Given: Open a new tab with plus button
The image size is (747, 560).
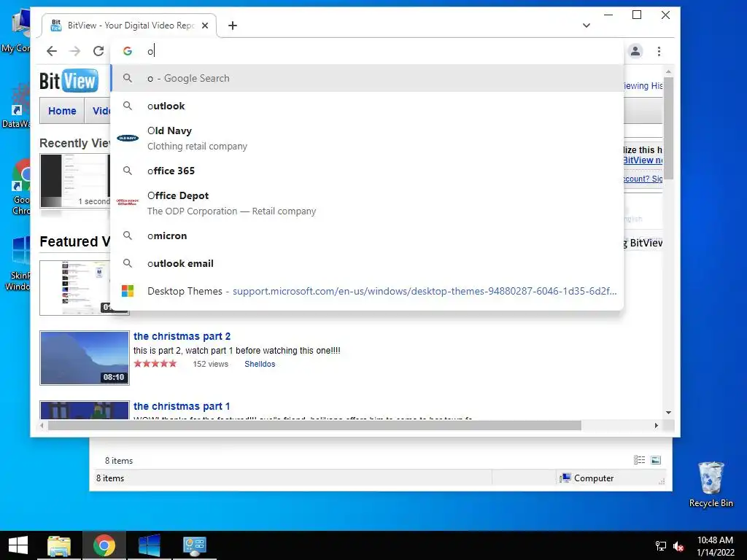Looking at the screenshot, I should pyautogui.click(x=233, y=26).
